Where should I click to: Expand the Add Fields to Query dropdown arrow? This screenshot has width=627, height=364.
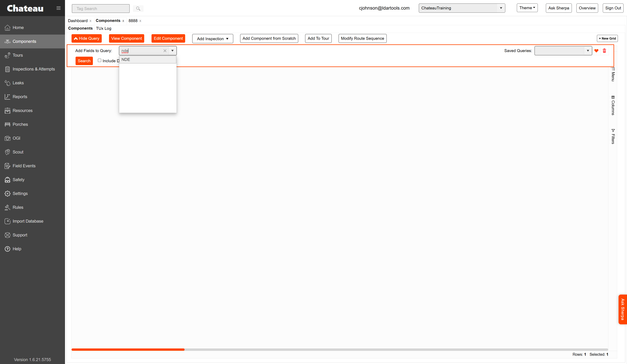[172, 51]
